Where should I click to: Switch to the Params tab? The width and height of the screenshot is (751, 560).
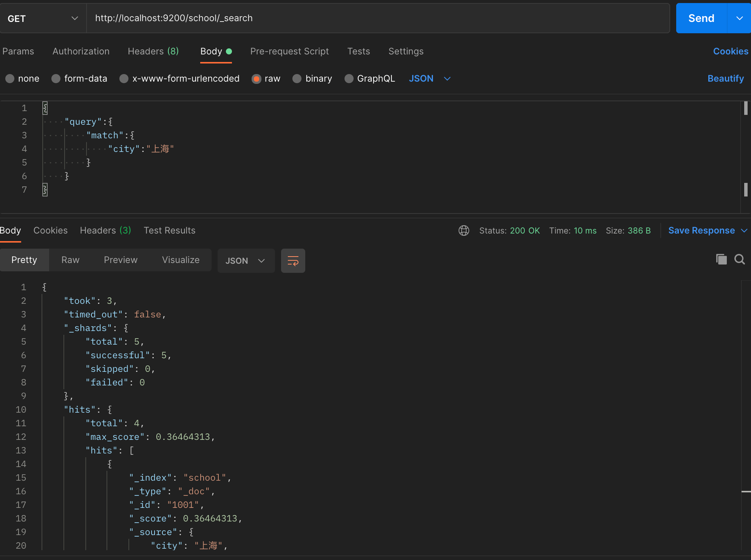18,51
